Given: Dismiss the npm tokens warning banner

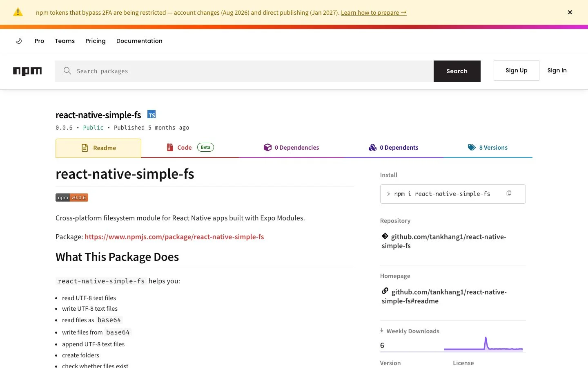Looking at the screenshot, I should click(570, 12).
